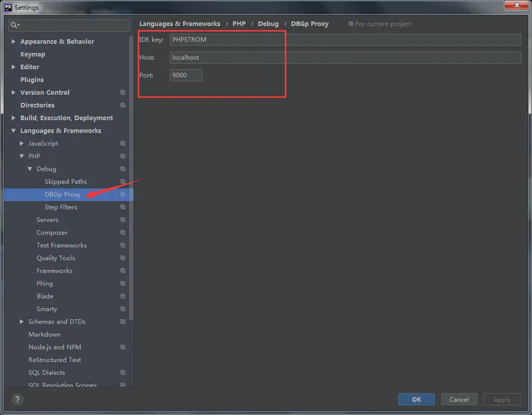The height and width of the screenshot is (415, 532).
Task: Close the Settings dialog window
Action: coord(516,5)
